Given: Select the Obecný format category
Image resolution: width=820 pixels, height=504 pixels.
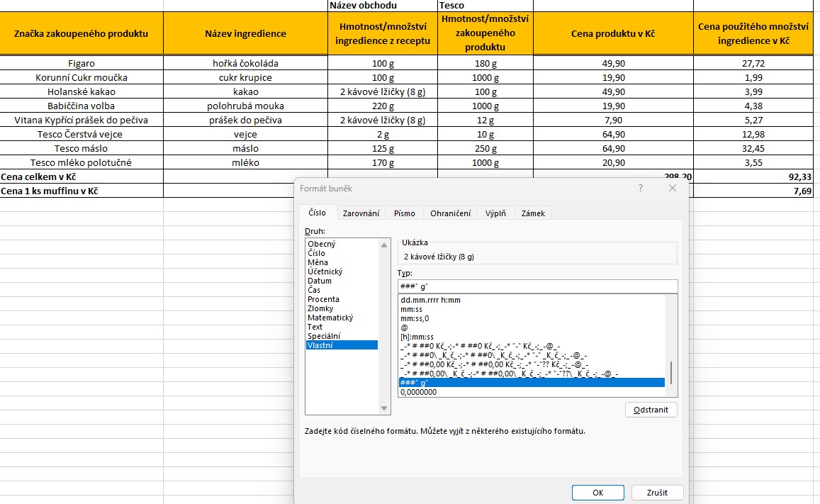Looking at the screenshot, I should (322, 244).
